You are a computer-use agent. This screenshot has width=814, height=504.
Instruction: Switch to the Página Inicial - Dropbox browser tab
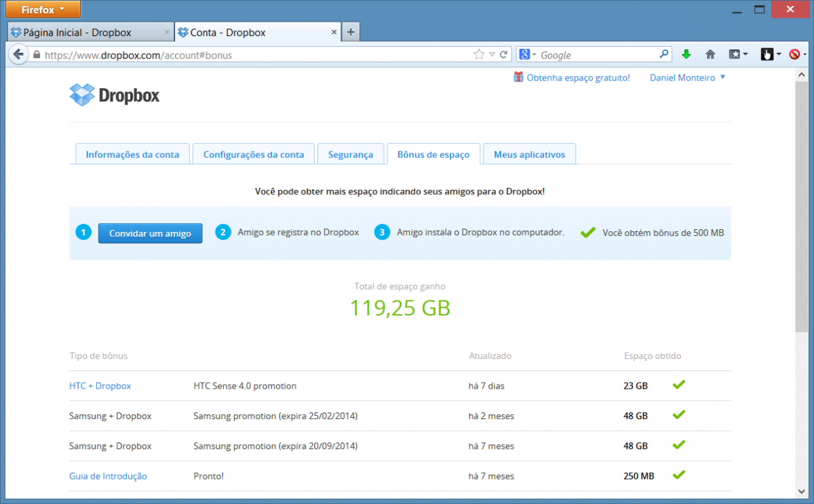click(x=91, y=32)
